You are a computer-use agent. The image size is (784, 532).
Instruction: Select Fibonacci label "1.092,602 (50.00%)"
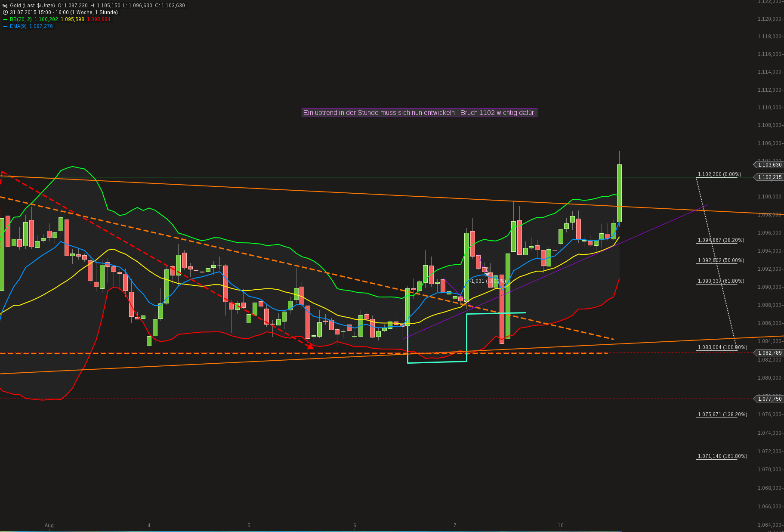tap(721, 260)
